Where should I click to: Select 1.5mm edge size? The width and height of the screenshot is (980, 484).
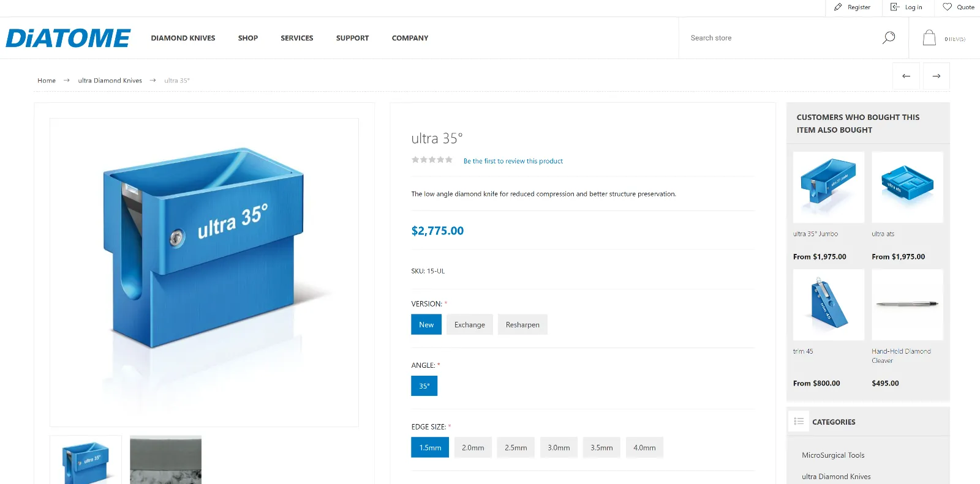(430, 447)
